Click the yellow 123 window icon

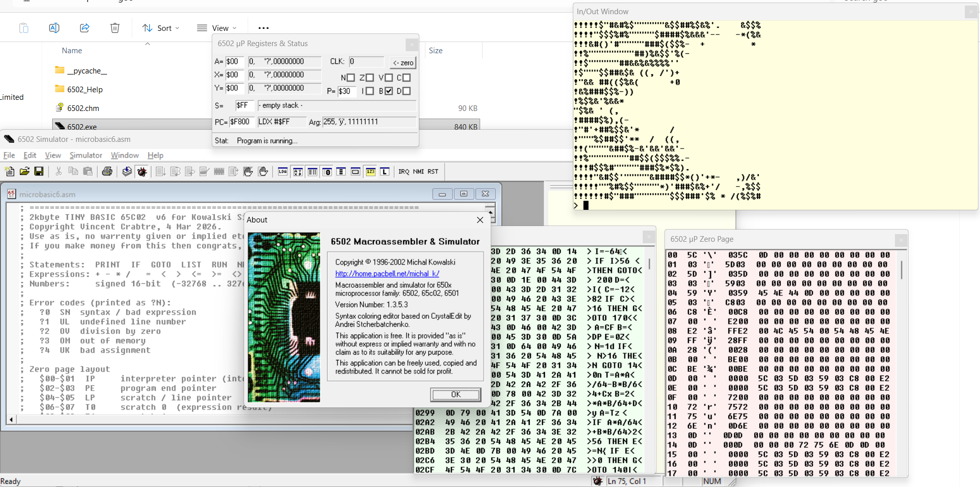pyautogui.click(x=370, y=172)
